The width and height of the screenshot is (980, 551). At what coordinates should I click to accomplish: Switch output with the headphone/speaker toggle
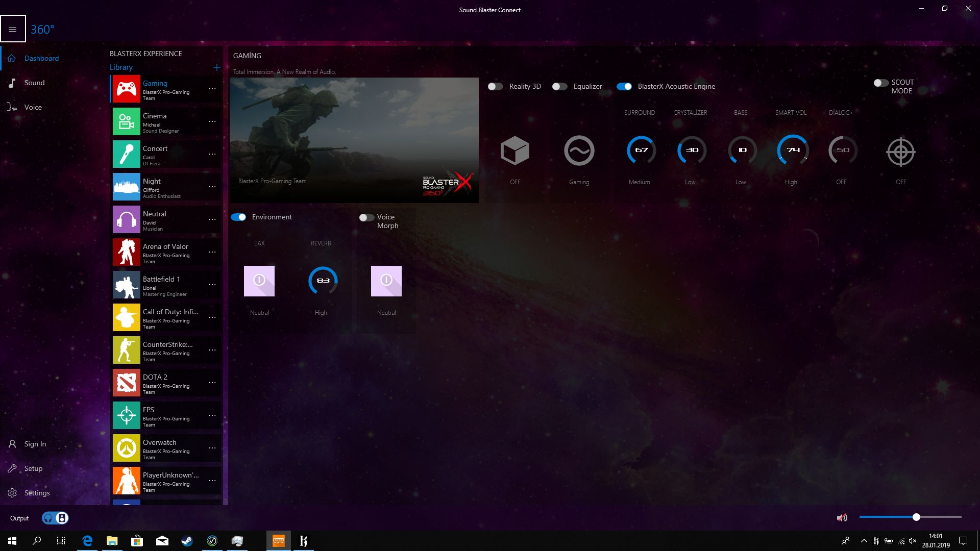coord(55,518)
